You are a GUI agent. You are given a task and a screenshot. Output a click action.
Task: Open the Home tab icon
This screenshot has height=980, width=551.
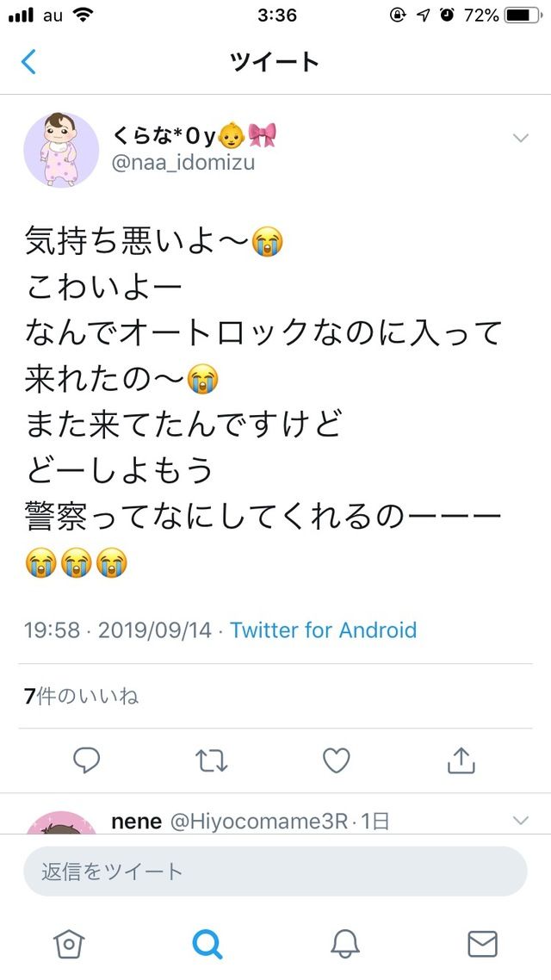pyautogui.click(x=69, y=943)
